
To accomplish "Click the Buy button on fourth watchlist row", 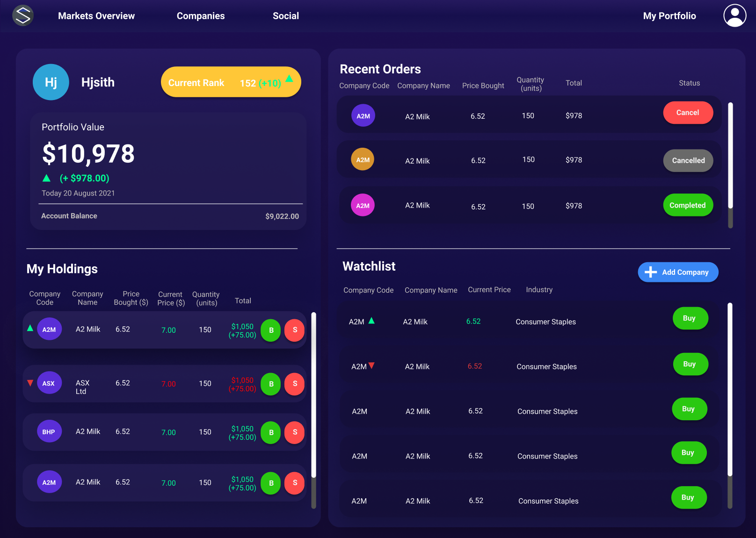I will 689,452.
